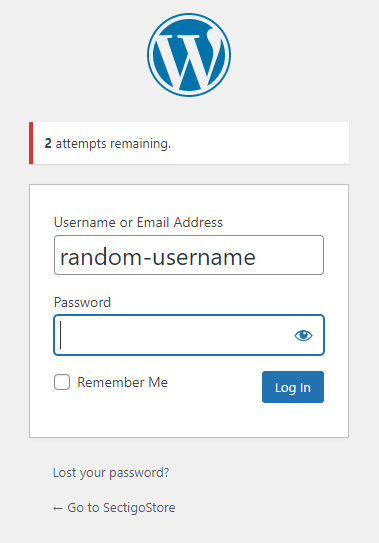The width and height of the screenshot is (379, 543).
Task: Open the Lost your password? link
Action: pyautogui.click(x=111, y=473)
